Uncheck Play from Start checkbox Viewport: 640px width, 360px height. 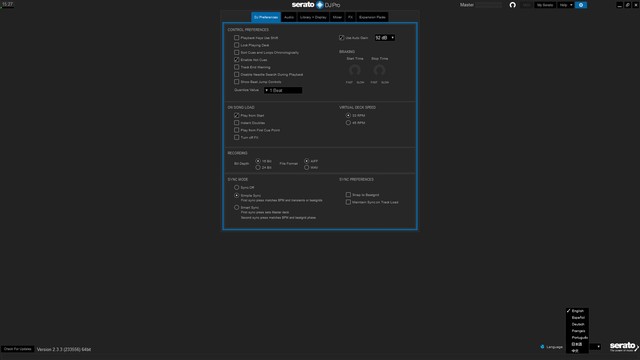(x=236, y=116)
